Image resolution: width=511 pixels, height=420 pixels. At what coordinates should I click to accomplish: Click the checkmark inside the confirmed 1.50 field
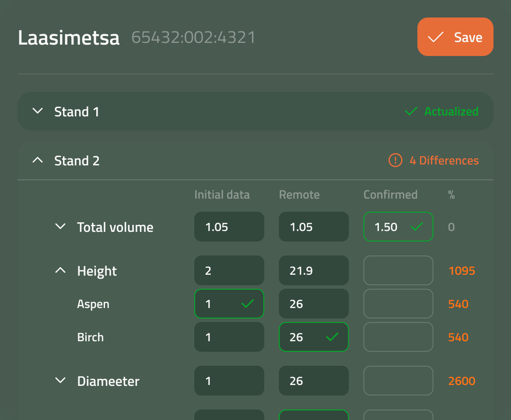(417, 227)
